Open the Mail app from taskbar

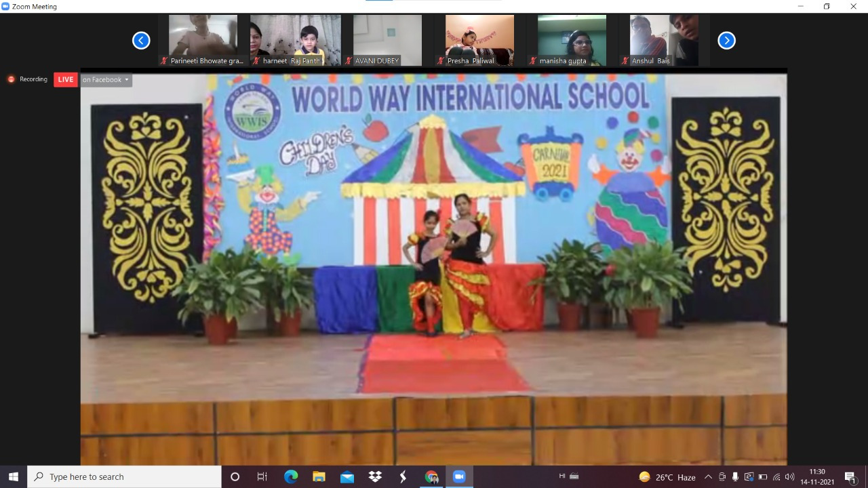tap(347, 477)
